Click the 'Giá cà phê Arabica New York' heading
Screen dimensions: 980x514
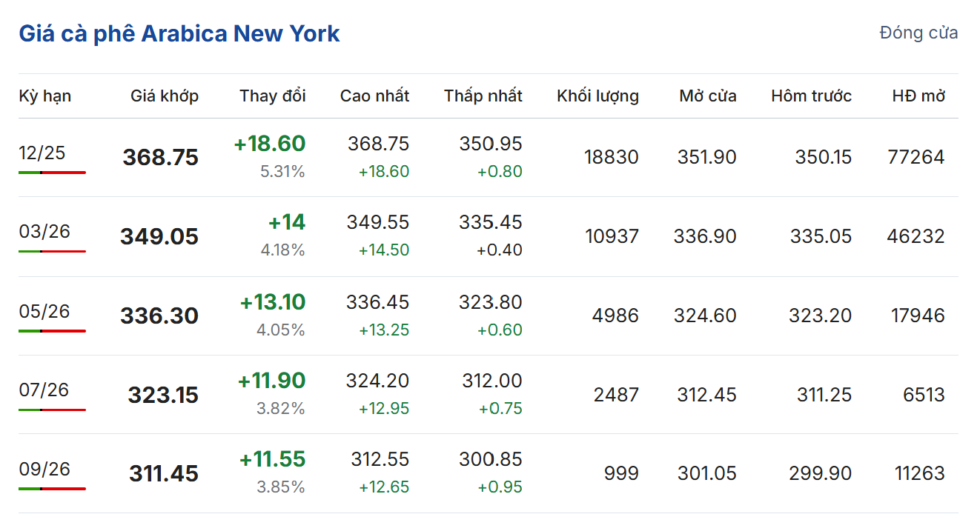click(x=179, y=34)
